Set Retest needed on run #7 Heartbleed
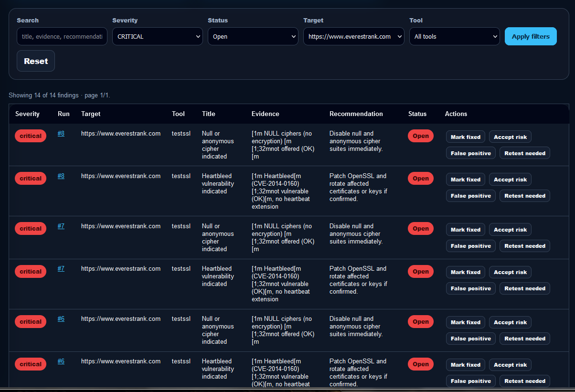The image size is (575, 392). (525, 288)
